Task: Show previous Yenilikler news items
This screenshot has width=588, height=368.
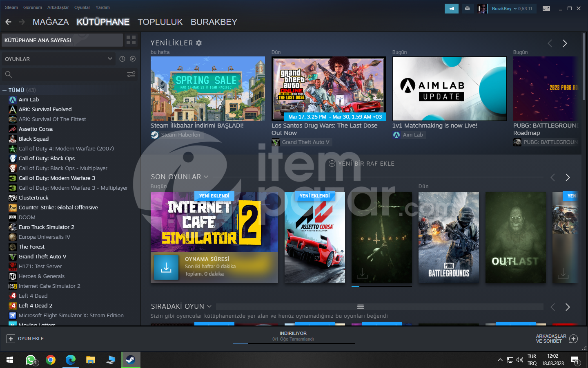Action: pos(550,43)
